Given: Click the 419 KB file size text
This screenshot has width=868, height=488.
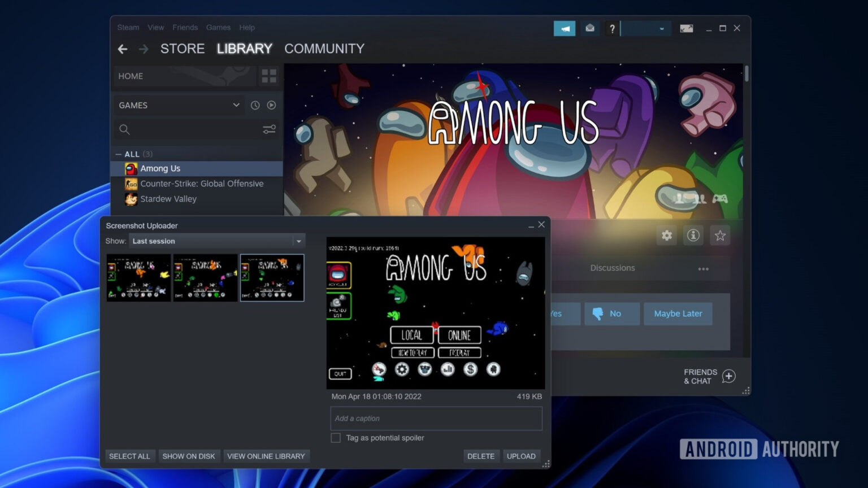Looking at the screenshot, I should [x=530, y=396].
